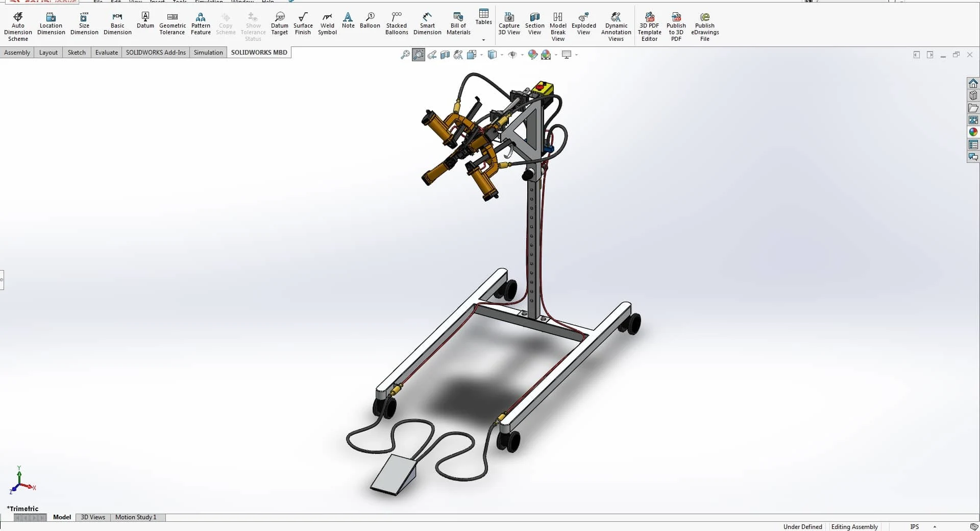Image resolution: width=980 pixels, height=531 pixels.
Task: Insert a Note annotation
Action: tap(348, 20)
